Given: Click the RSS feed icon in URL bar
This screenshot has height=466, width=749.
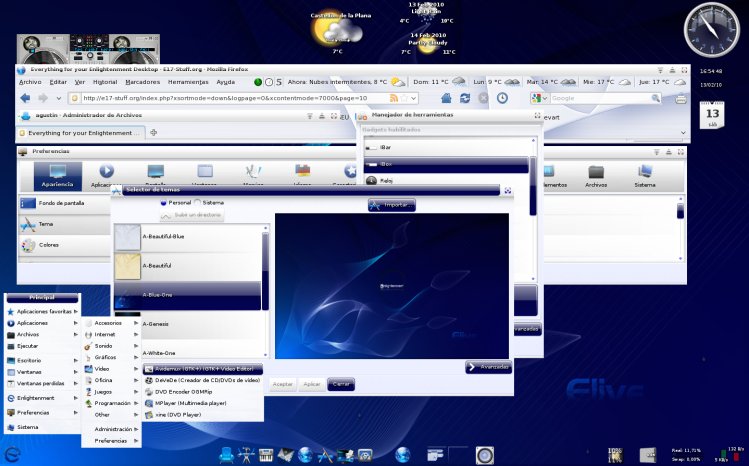Looking at the screenshot, I should click(x=394, y=98).
